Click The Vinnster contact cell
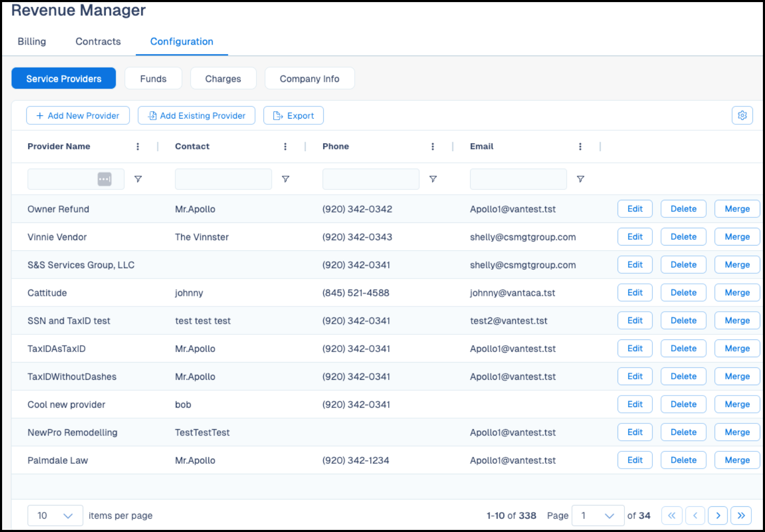765x532 pixels. pos(202,237)
